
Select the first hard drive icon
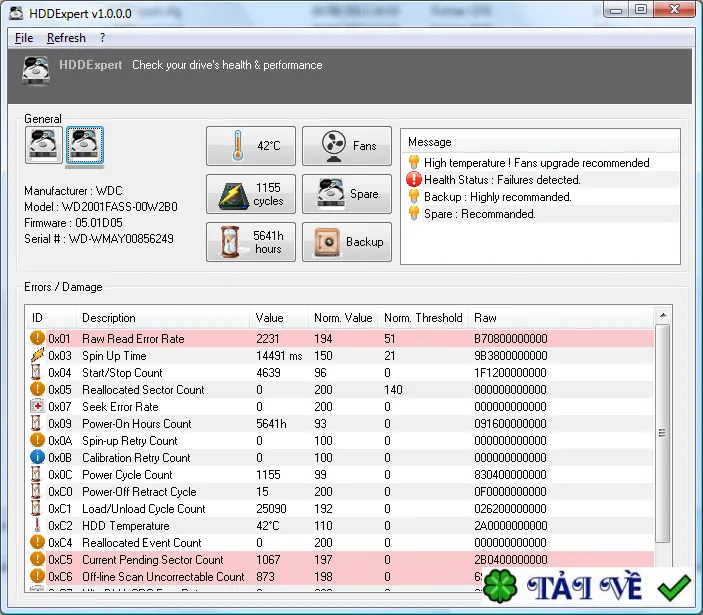tap(43, 145)
